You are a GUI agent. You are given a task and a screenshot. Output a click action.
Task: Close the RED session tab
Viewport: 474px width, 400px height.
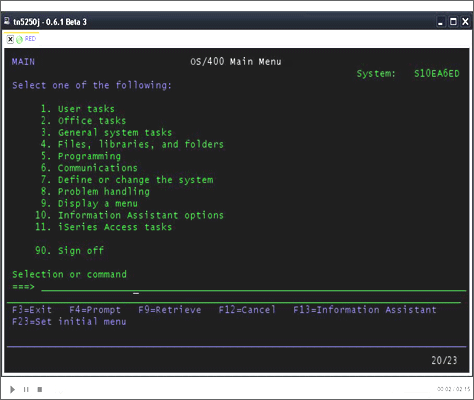coord(10,39)
